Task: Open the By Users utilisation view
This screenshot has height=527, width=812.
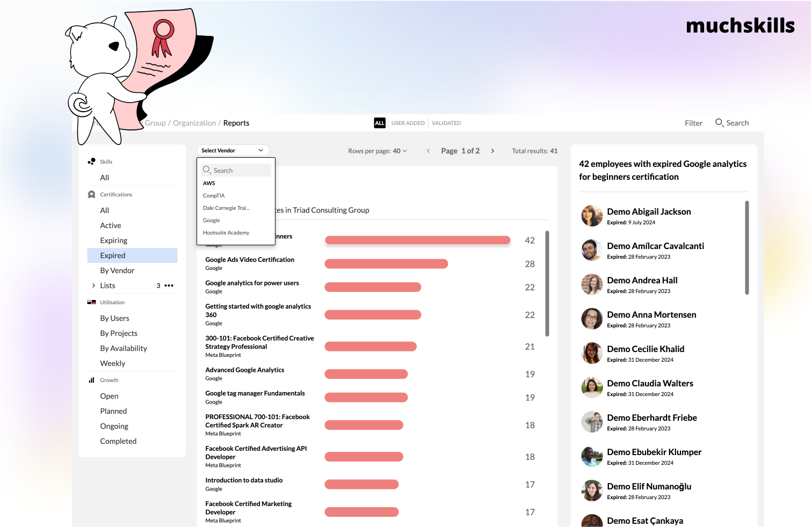Action: tap(114, 318)
